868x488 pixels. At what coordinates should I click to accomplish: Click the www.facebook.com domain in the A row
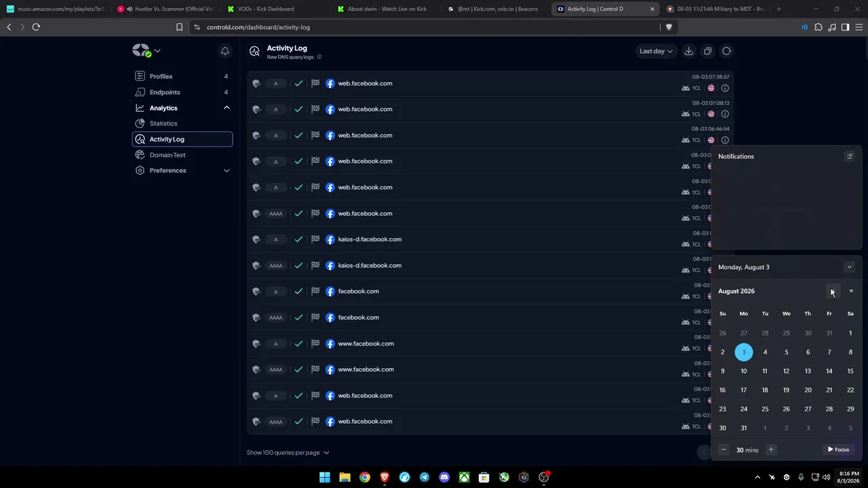click(x=366, y=344)
